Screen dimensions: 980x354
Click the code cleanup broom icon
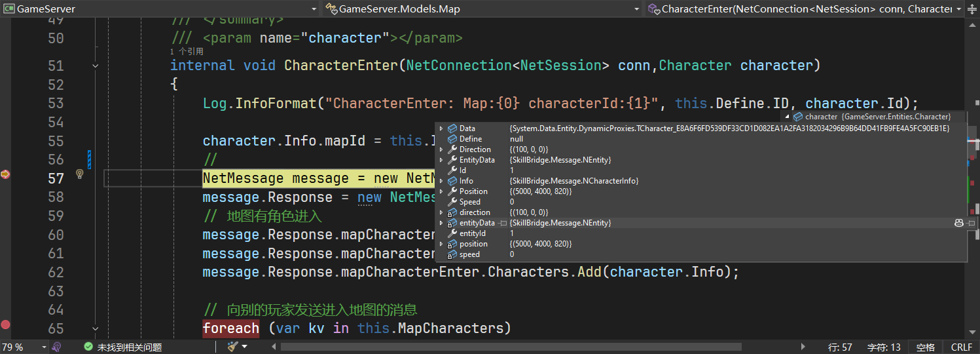(x=232, y=347)
